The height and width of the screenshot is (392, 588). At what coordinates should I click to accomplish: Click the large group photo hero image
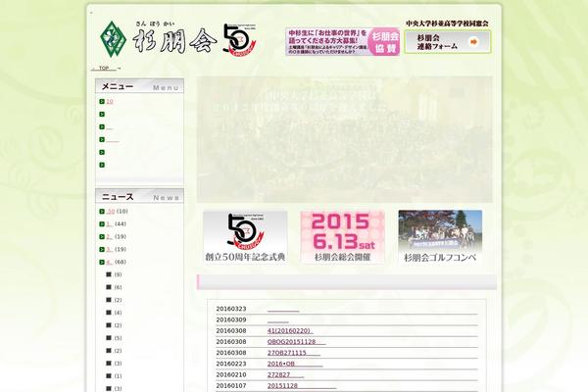tap(345, 139)
